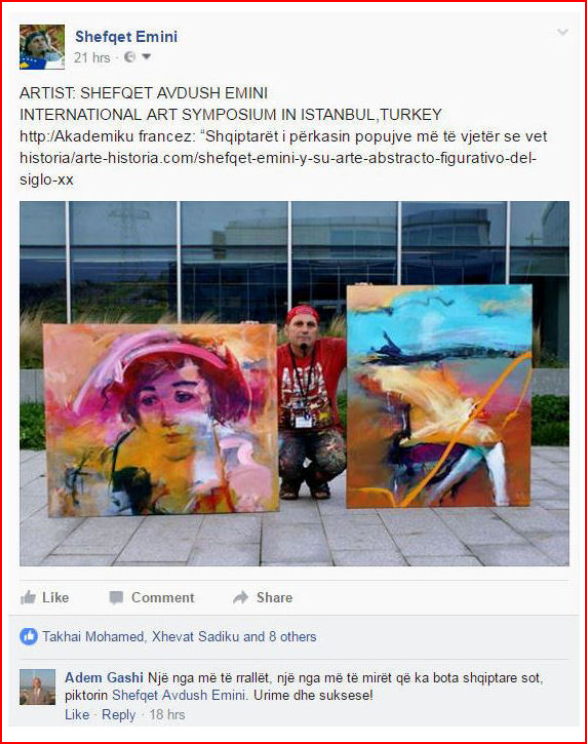Open the 21 hrs post timestamp
This screenshot has height=744, width=587.
92,57
